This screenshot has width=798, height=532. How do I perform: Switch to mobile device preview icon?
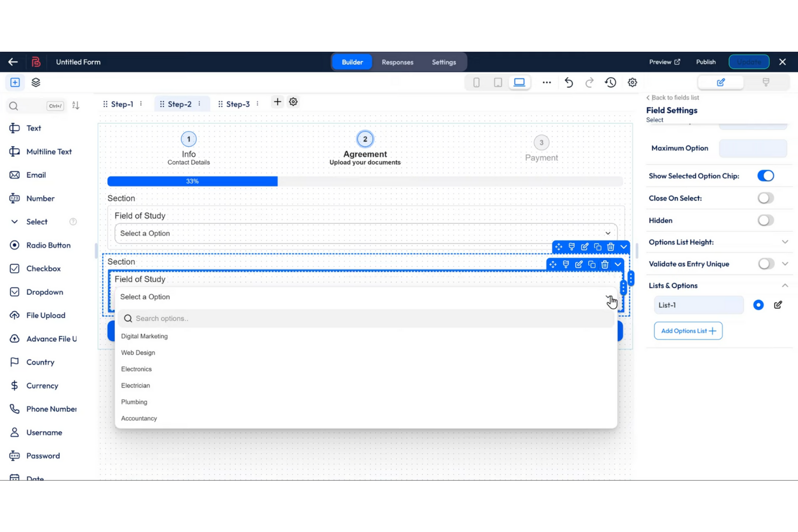476,82
